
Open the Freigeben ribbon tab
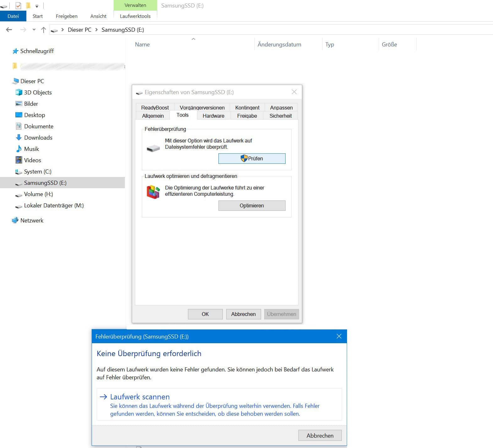coord(67,16)
